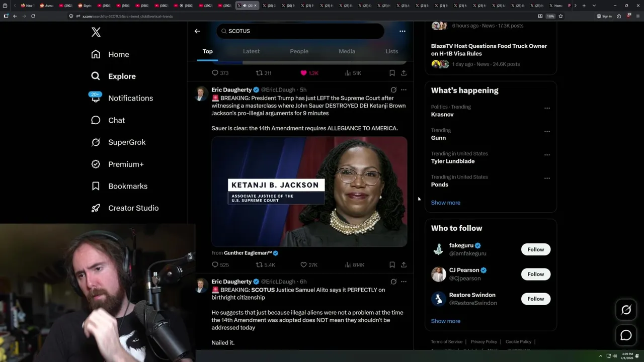Play the Ketanji B. Jackson video

[309, 192]
